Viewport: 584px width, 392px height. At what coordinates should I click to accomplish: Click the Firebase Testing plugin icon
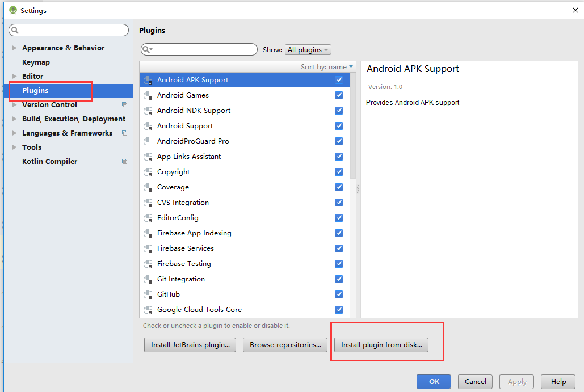coord(148,264)
